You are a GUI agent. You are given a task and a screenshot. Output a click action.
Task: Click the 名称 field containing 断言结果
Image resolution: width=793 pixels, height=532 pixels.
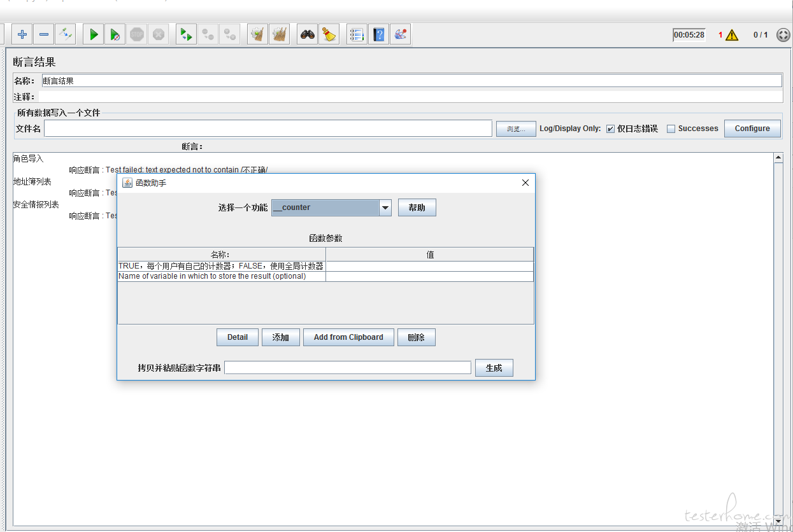pos(411,81)
